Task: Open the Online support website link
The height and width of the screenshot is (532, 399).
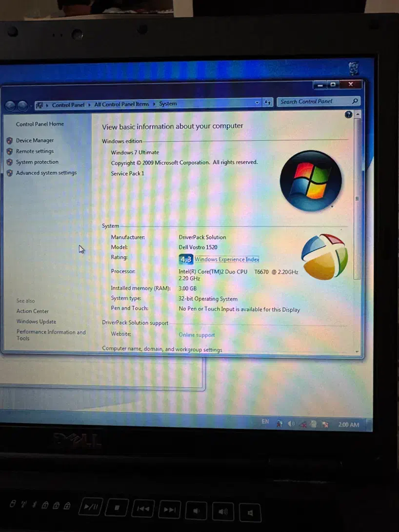Action: [x=197, y=335]
